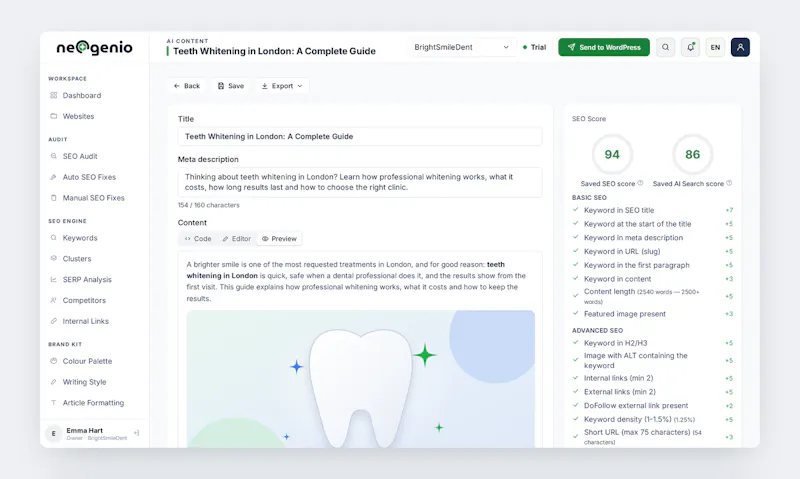This screenshot has width=800, height=479.
Task: Click the 86 AI Search score circle
Action: pyautogui.click(x=692, y=155)
